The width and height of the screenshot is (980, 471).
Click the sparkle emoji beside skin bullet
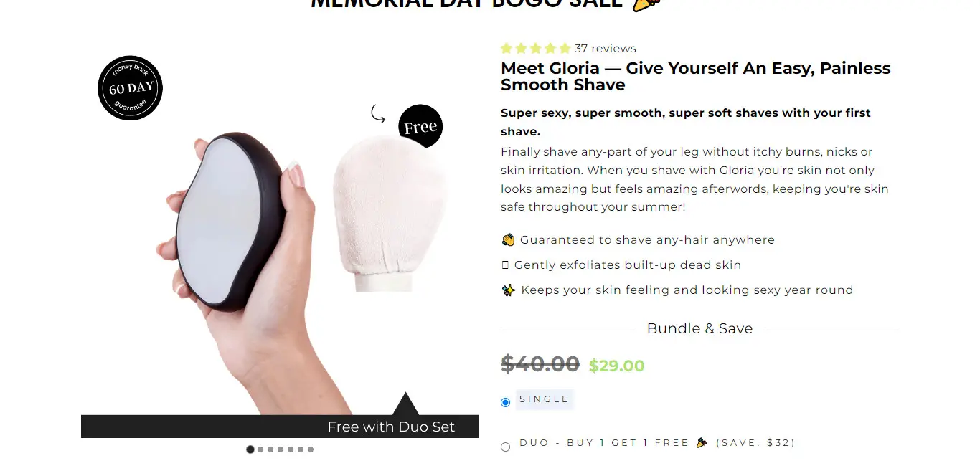(508, 290)
